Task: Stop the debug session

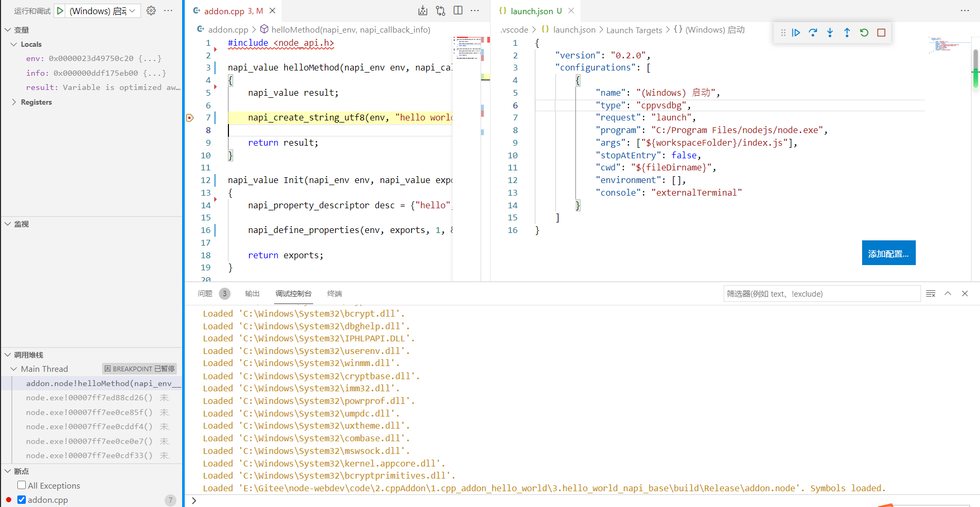Action: pyautogui.click(x=881, y=33)
